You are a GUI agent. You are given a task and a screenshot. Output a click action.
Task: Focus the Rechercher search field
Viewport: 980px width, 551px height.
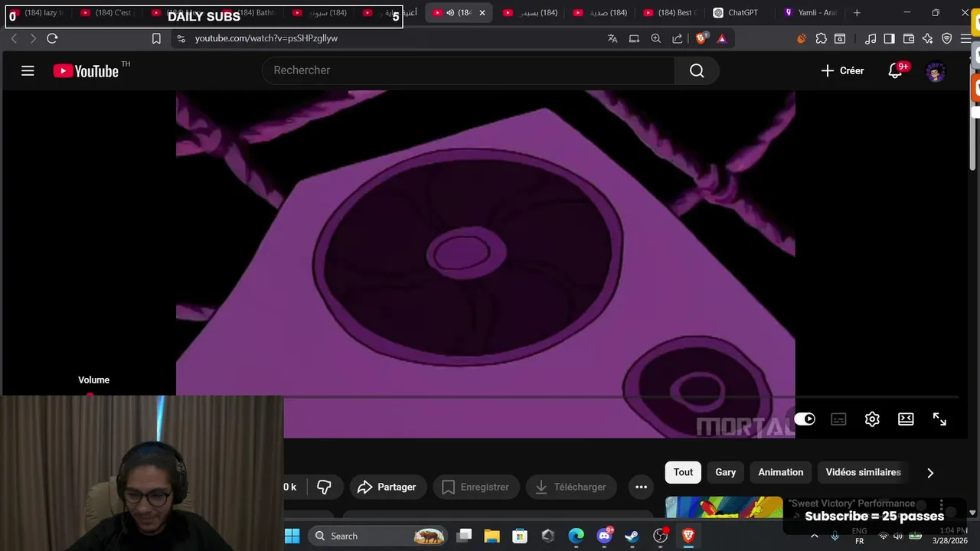click(x=469, y=70)
